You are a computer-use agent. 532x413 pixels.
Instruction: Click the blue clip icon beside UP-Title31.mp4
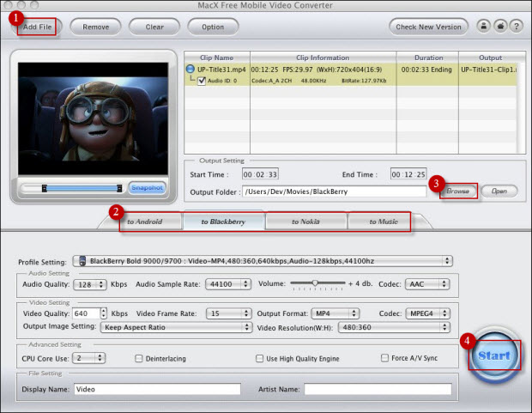[190, 69]
